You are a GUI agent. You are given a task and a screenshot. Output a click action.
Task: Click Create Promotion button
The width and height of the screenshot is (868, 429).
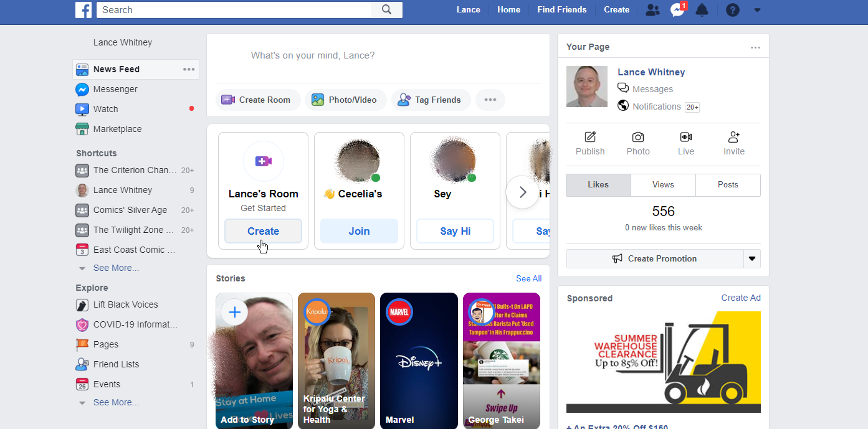655,258
